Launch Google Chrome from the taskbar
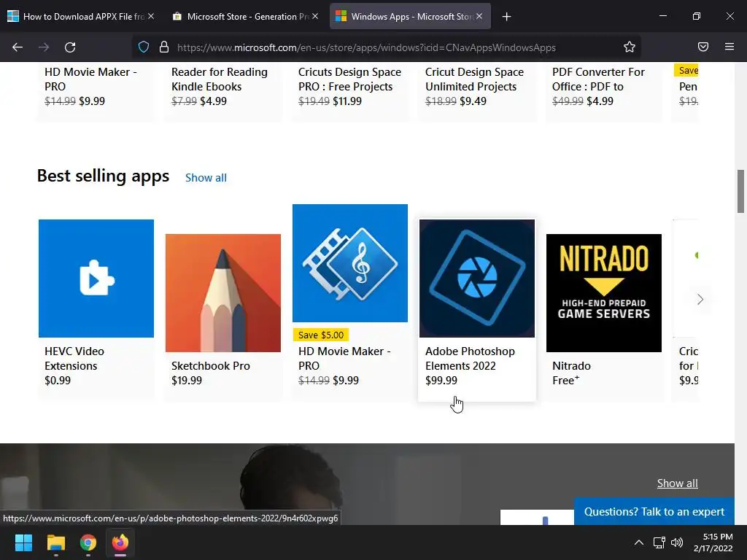The image size is (747, 560). pos(88,542)
